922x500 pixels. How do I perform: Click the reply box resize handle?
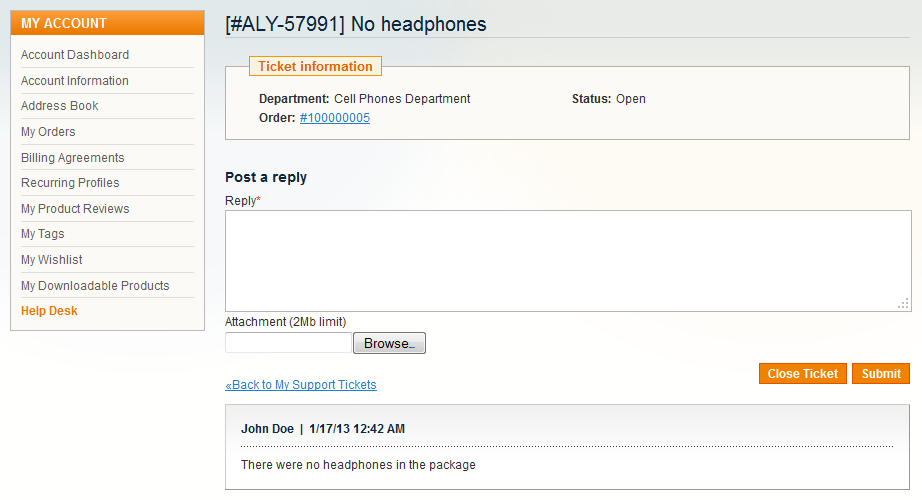point(904,304)
